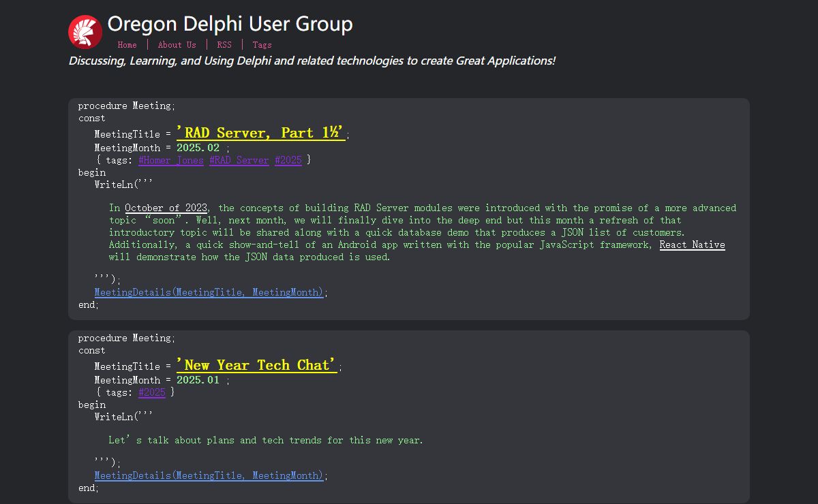
Task: Open the Tags page link
Action: pyautogui.click(x=262, y=45)
